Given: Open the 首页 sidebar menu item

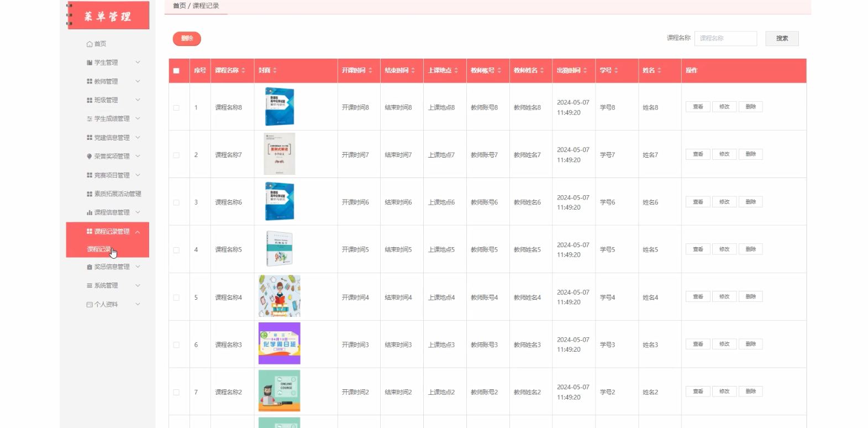Looking at the screenshot, I should tap(108, 44).
